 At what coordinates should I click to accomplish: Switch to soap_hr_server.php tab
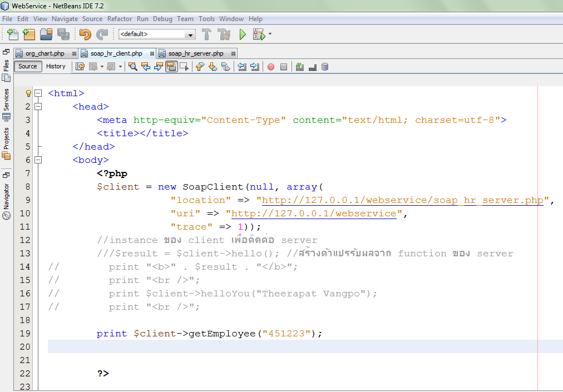[196, 54]
